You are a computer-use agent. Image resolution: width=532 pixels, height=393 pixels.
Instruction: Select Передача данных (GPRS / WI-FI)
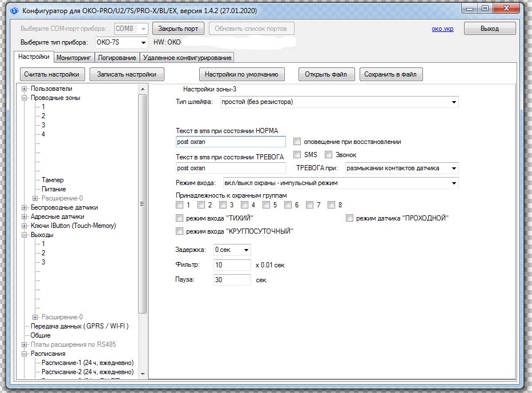(79, 326)
